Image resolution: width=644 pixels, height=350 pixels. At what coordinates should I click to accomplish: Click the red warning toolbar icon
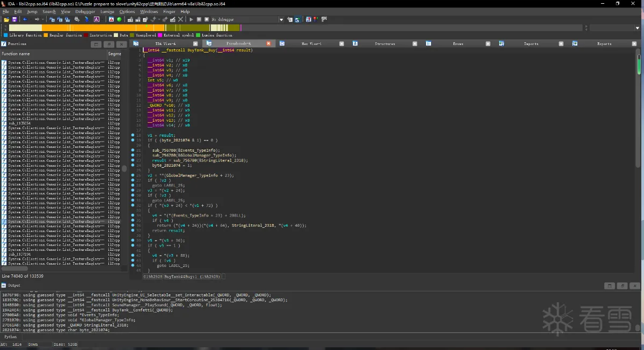112,19
